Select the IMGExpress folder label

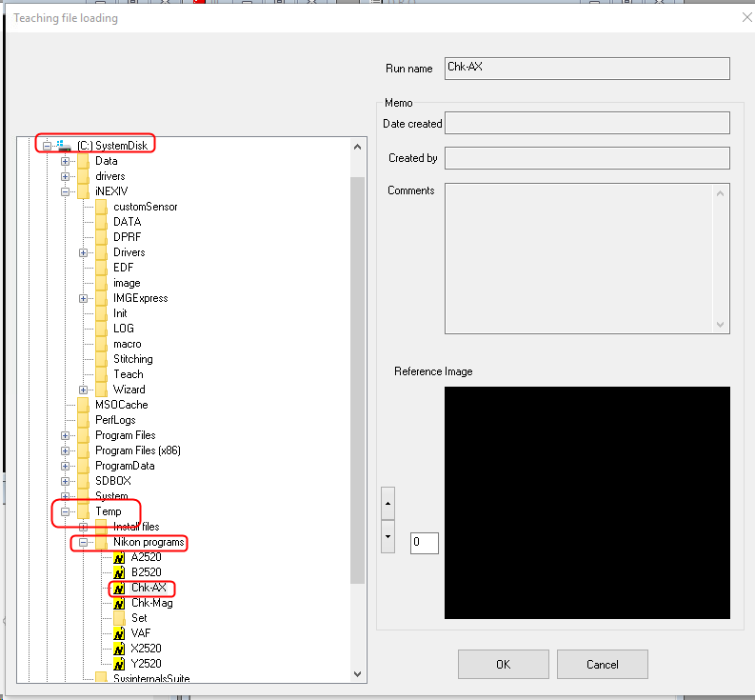pyautogui.click(x=141, y=298)
